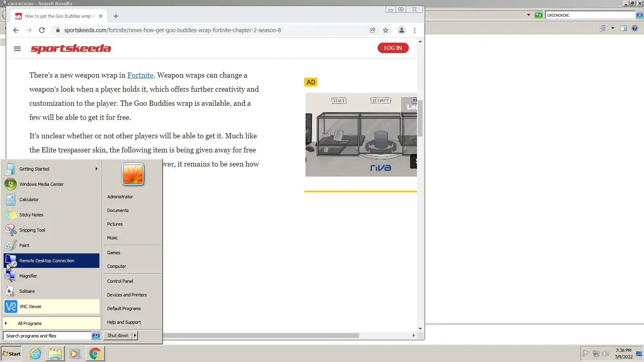
Task: Expand All Programs list
Action: tap(52, 323)
